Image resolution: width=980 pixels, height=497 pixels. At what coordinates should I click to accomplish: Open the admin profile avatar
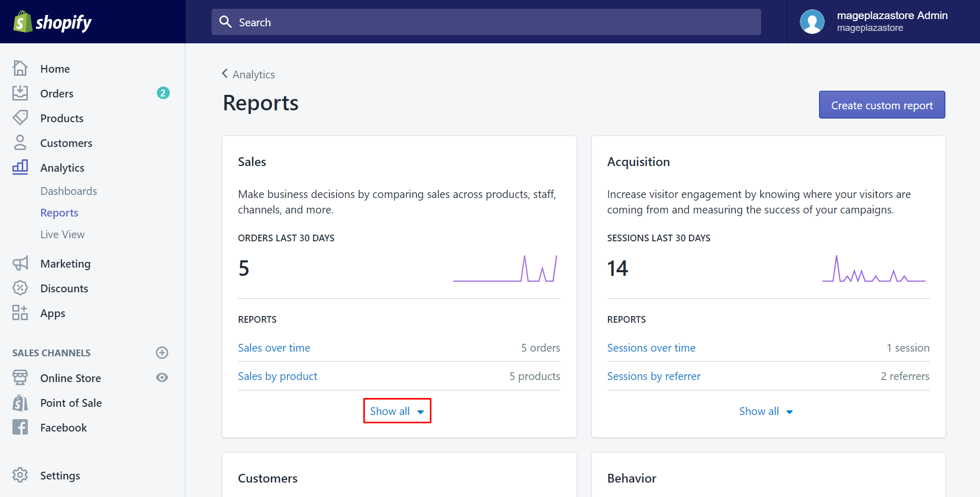coord(812,22)
